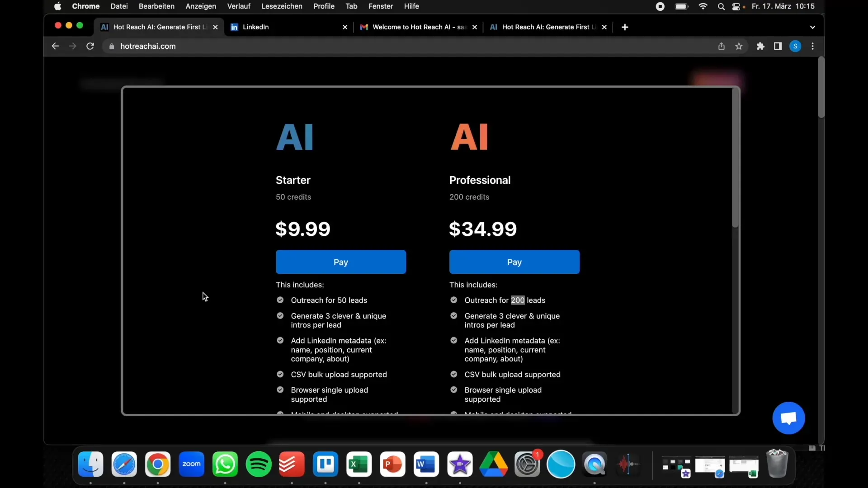This screenshot has width=868, height=488.
Task: Open the Lesezeichen menu
Action: coord(282,6)
